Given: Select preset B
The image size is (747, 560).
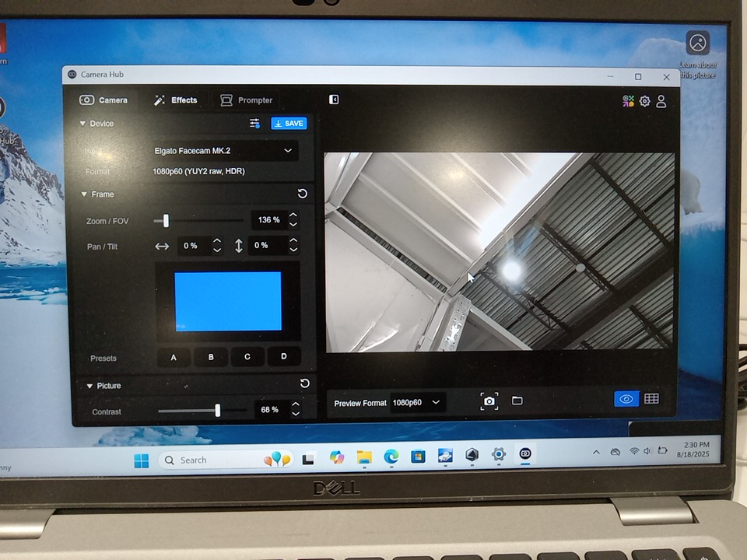Looking at the screenshot, I should click(211, 357).
